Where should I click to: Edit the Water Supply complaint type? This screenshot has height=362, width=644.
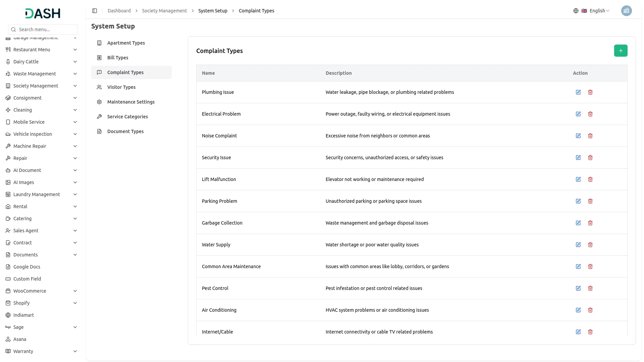tap(578, 245)
